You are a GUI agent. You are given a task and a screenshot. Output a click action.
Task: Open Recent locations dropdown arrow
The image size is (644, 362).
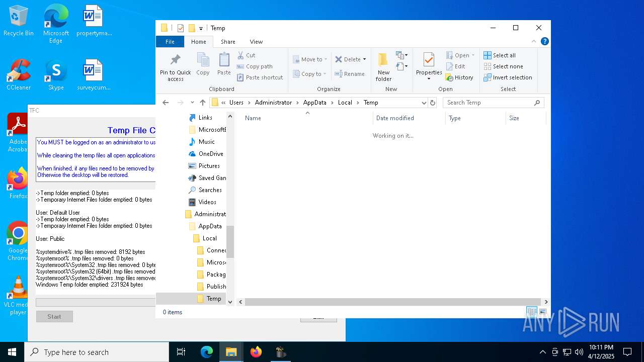[x=192, y=103]
